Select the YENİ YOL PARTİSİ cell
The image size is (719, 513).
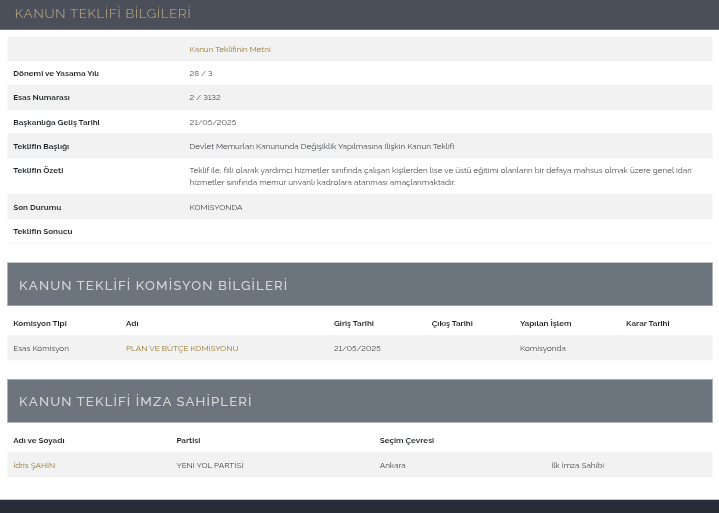click(210, 465)
